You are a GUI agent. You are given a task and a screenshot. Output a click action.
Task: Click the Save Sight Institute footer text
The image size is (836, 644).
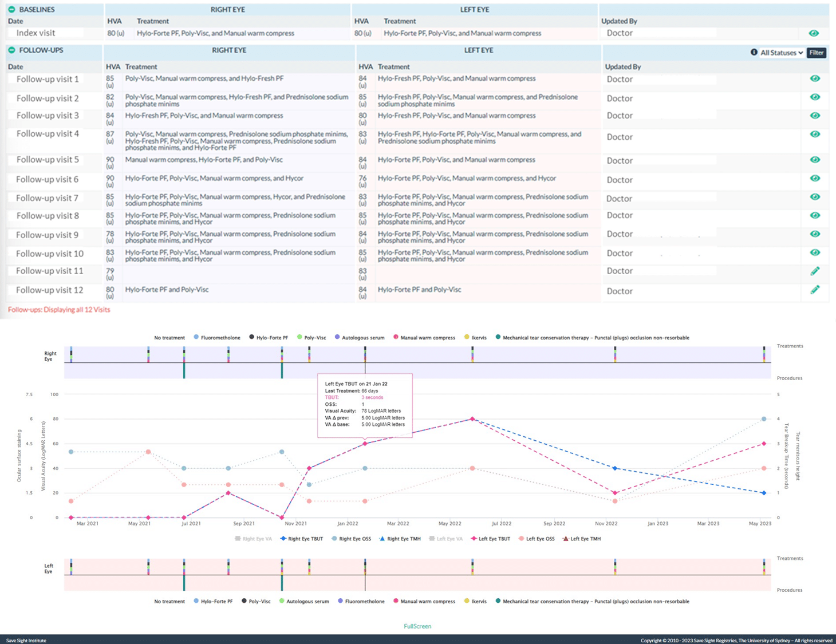click(x=26, y=641)
